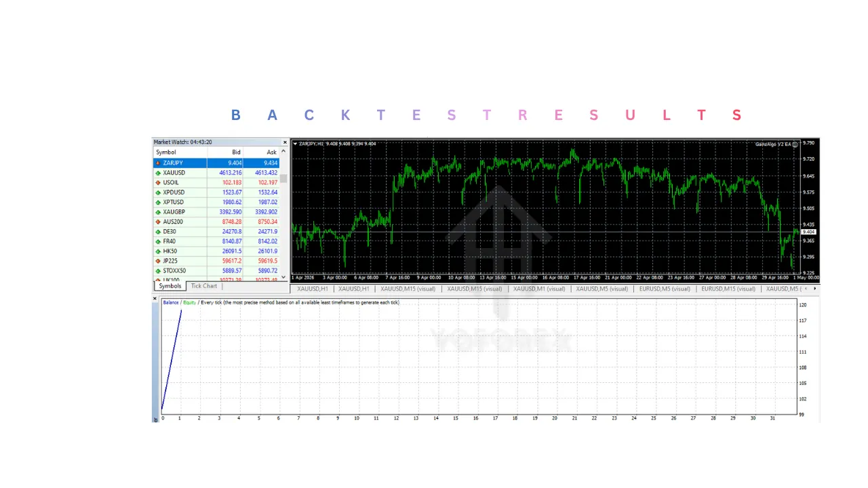Select the HK50 symbol name
Screen dimensions: 868x488
[170, 251]
